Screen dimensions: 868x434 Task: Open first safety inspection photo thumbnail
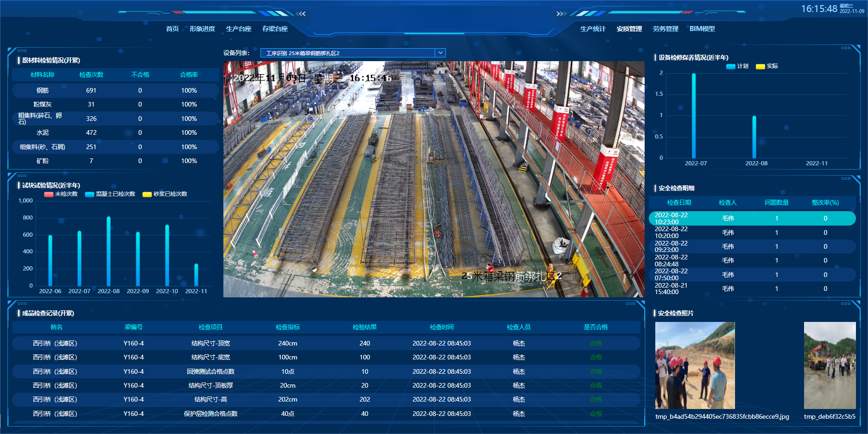(695, 365)
